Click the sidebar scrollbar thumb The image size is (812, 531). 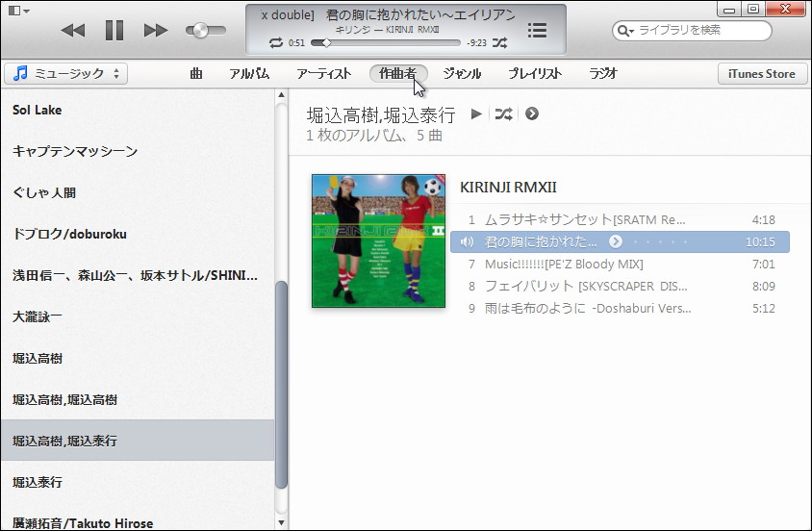(281, 385)
